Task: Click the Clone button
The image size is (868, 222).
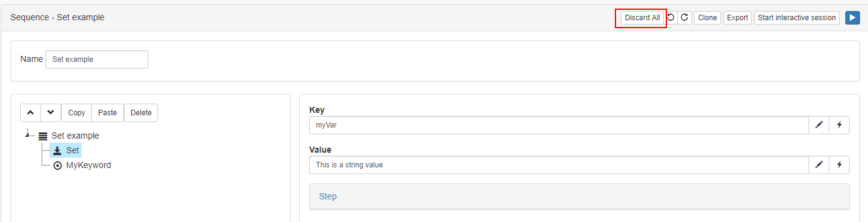Action: tap(707, 18)
